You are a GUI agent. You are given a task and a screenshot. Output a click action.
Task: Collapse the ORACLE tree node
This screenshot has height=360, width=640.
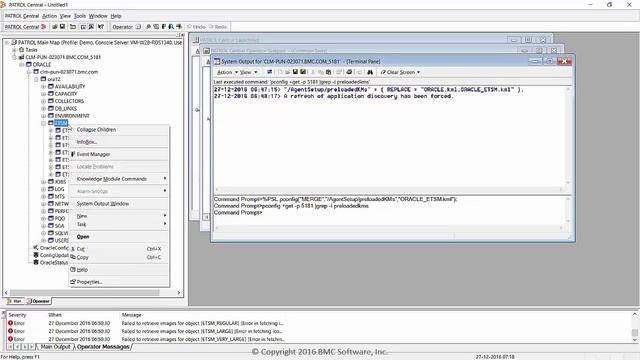coord(22,64)
